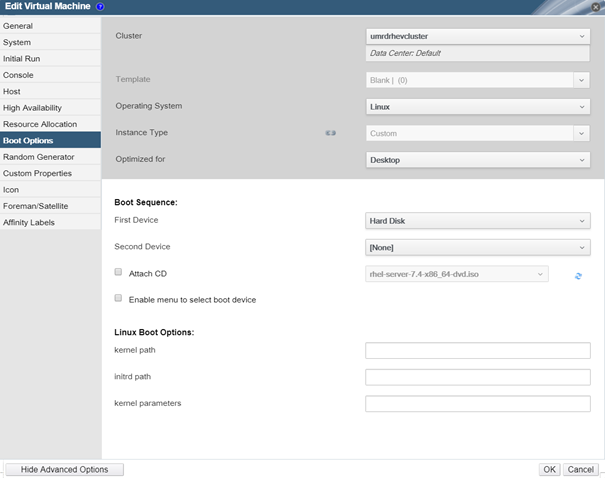Screen dimensions: 605x478
Task: Open the help icon beside Edit Virtual Machine
Action: pos(100,7)
